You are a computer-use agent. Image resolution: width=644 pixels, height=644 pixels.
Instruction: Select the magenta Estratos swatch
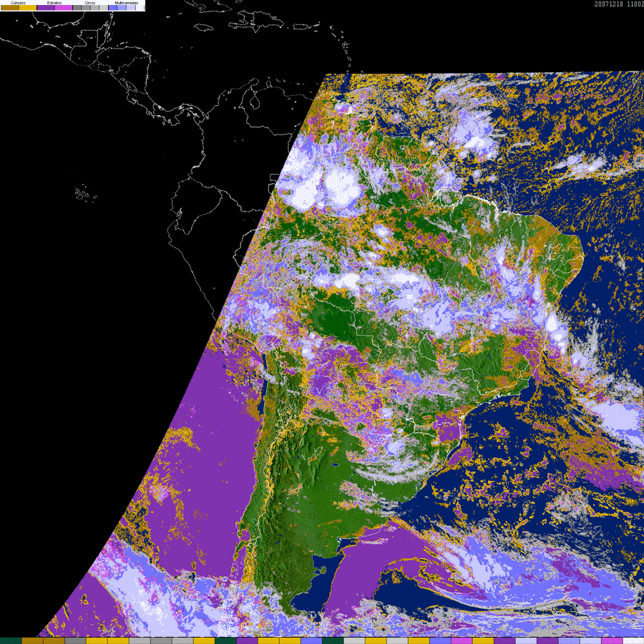(64, 7)
